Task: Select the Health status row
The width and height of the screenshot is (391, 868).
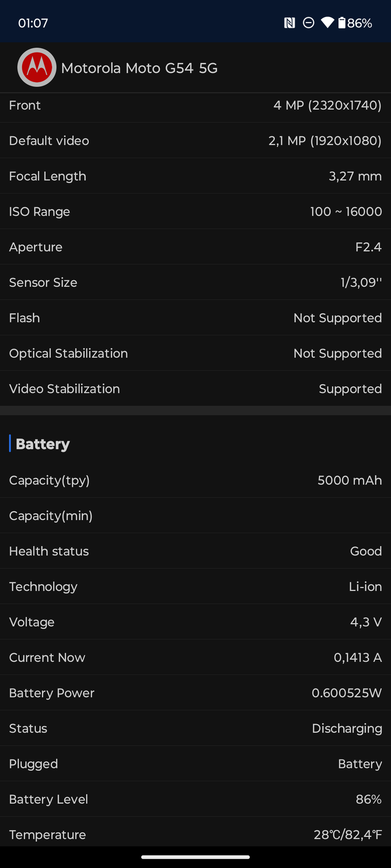Action: pyautogui.click(x=195, y=551)
